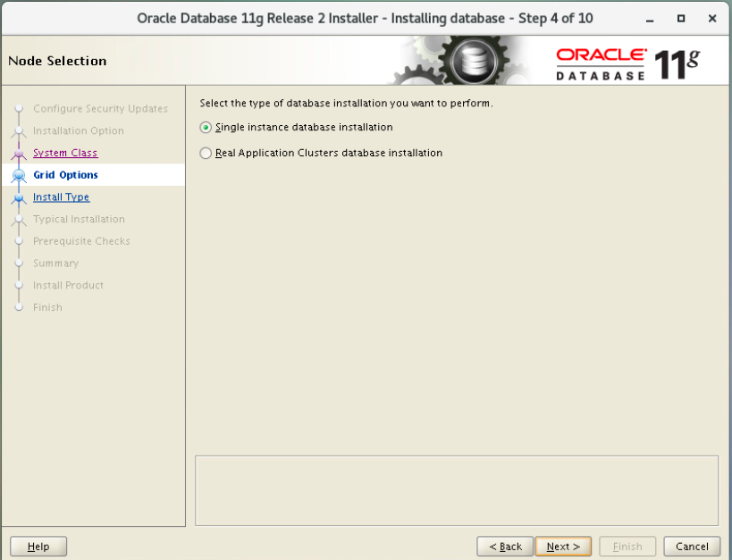This screenshot has width=732, height=560.
Task: Click the Back button
Action: coord(505,546)
